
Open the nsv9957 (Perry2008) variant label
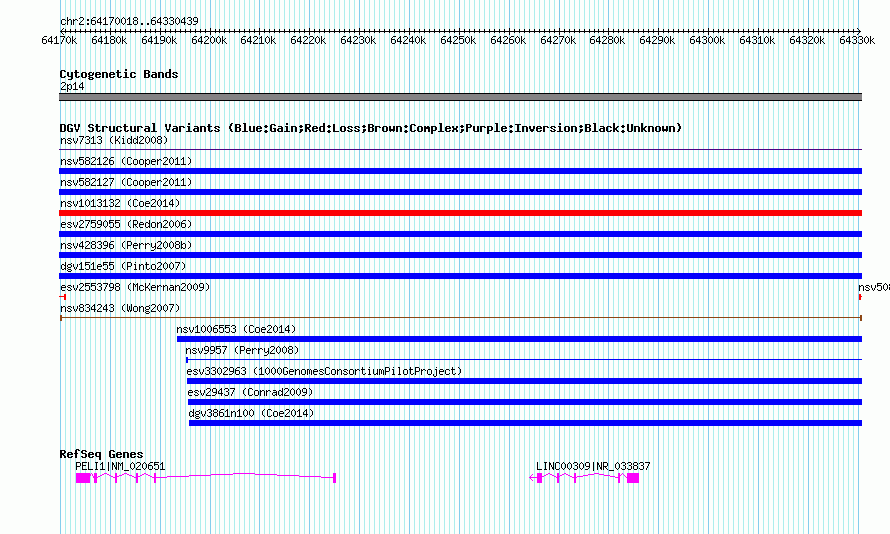(x=242, y=350)
